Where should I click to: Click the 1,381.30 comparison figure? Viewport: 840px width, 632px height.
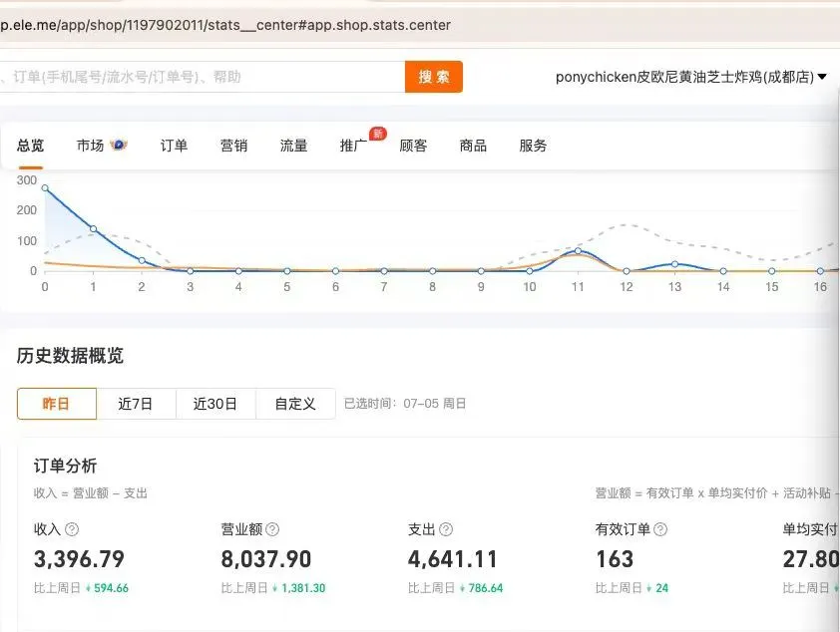click(x=303, y=588)
